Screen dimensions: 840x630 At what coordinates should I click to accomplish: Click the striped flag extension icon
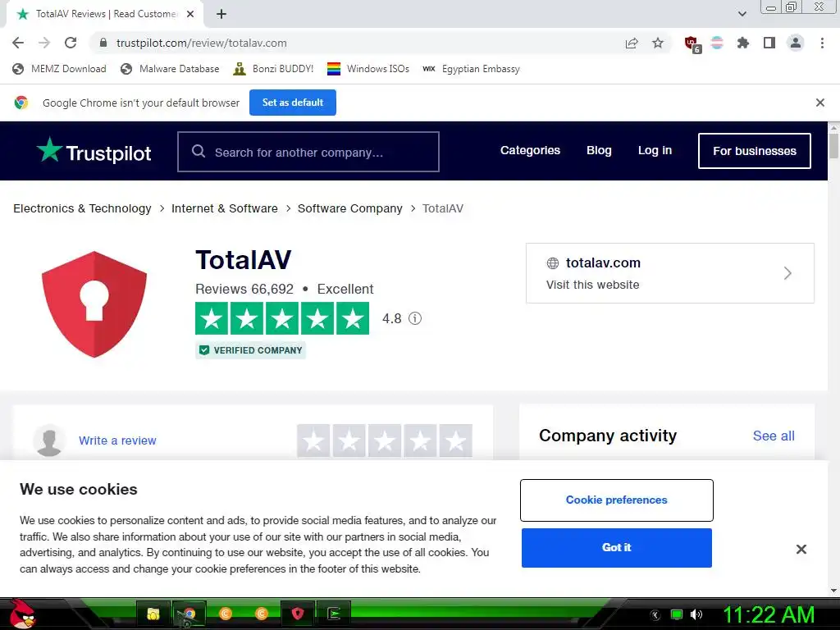[x=717, y=43]
